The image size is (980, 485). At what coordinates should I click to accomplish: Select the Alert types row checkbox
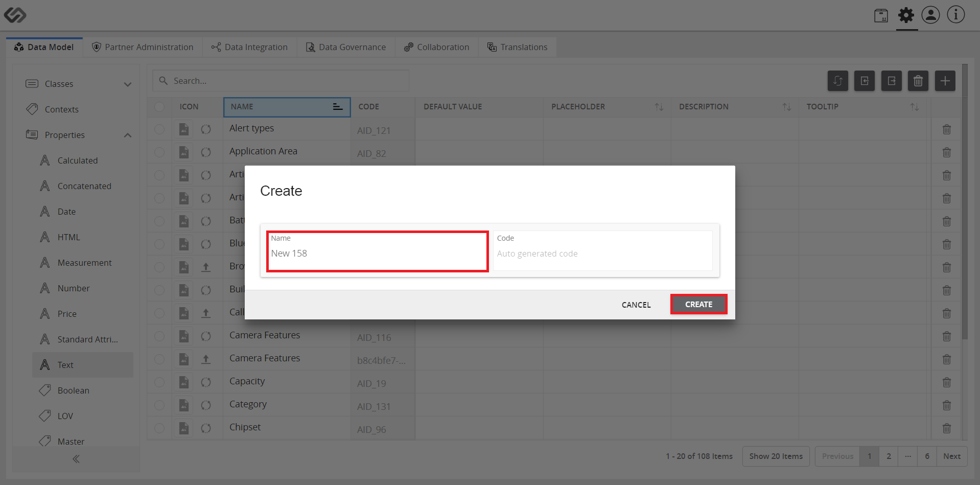tap(159, 129)
